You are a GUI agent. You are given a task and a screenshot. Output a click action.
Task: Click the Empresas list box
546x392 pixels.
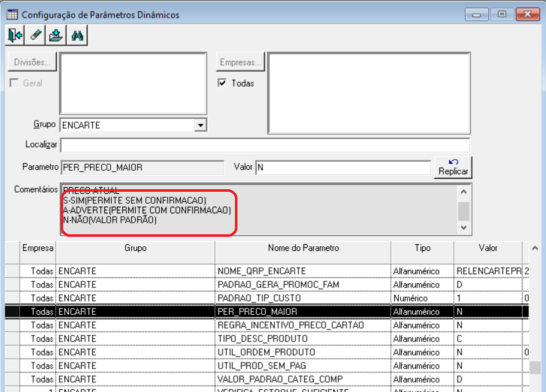(x=369, y=93)
